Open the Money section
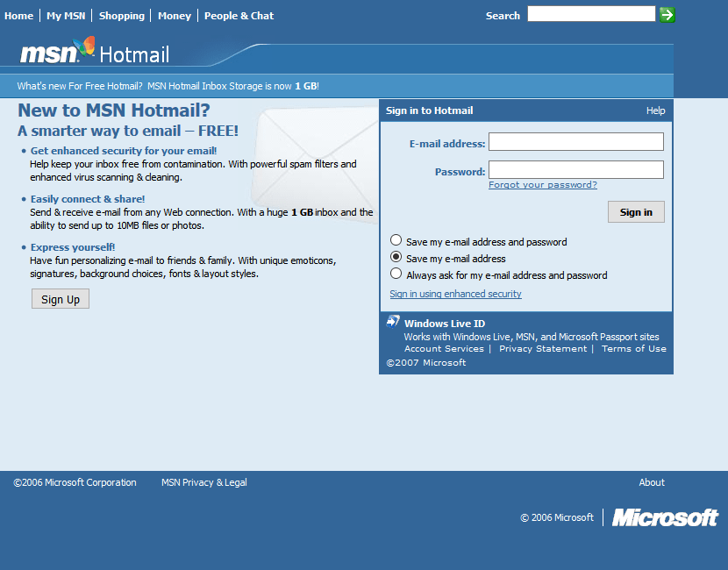Image resolution: width=728 pixels, height=570 pixels. pyautogui.click(x=175, y=16)
